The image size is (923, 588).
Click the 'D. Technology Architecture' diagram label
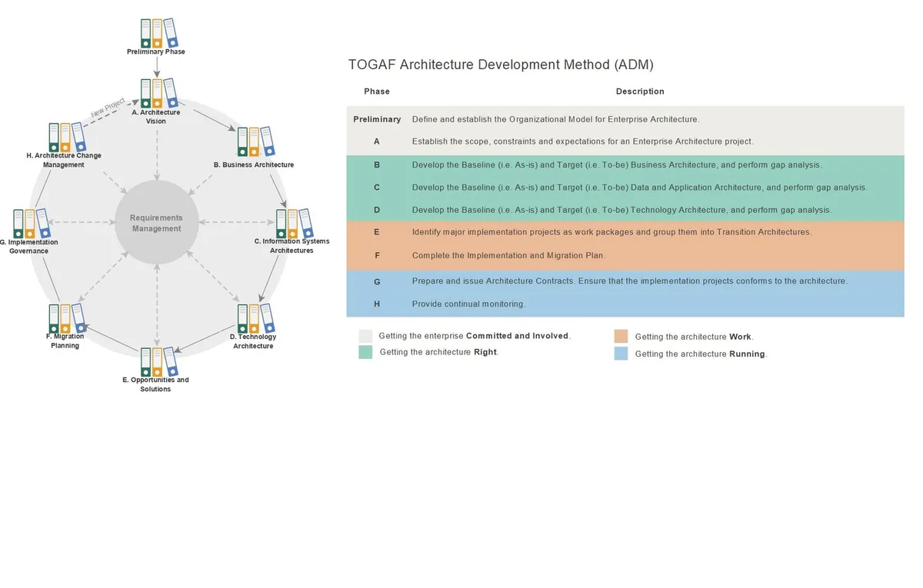(253, 341)
